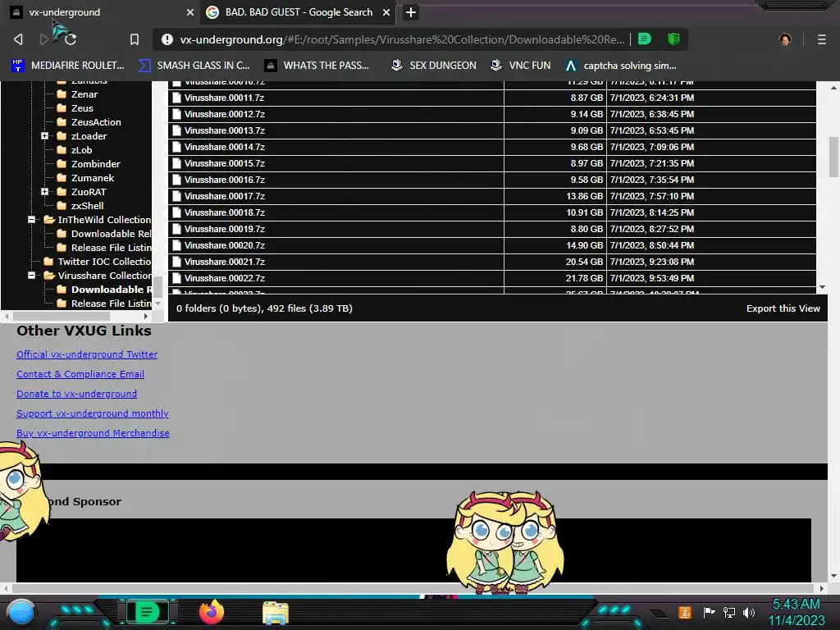Screen dimensions: 840x630
Task: Click Export this View
Action: (x=783, y=308)
